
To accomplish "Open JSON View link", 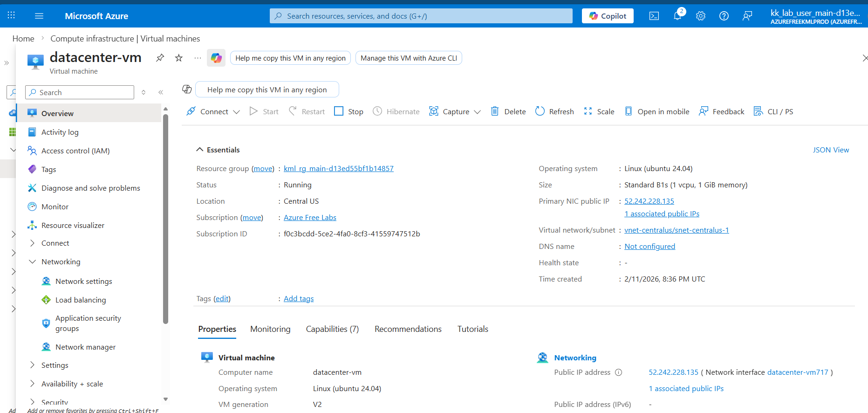I will click(831, 150).
